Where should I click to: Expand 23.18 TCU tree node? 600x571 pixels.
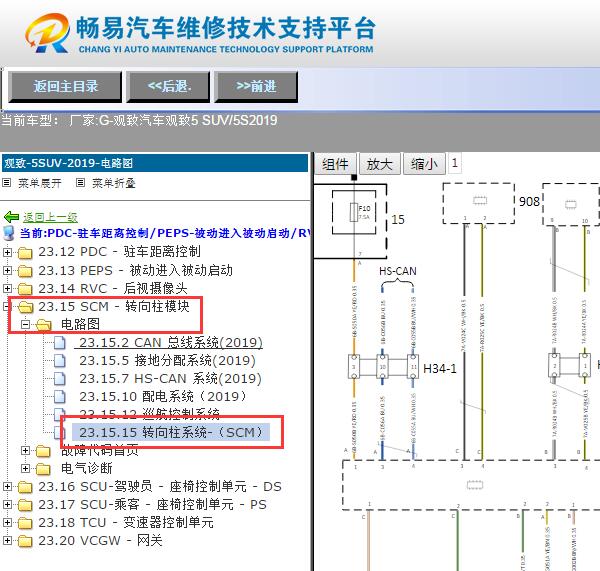pyautogui.click(x=7, y=522)
